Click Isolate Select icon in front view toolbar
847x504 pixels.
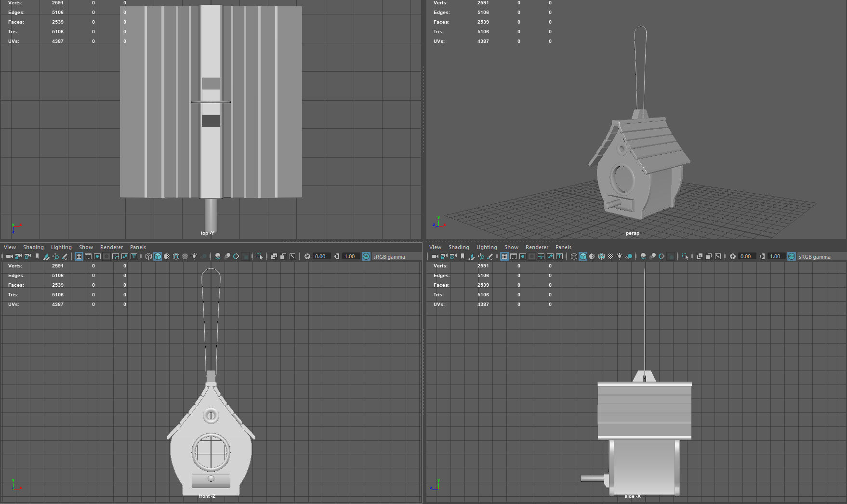click(260, 256)
